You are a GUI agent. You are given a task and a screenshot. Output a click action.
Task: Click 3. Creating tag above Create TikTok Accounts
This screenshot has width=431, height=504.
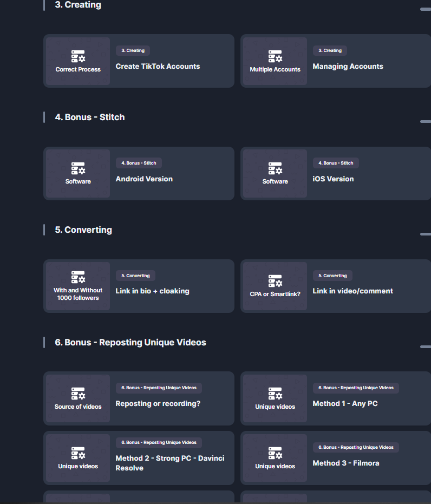pyautogui.click(x=133, y=50)
